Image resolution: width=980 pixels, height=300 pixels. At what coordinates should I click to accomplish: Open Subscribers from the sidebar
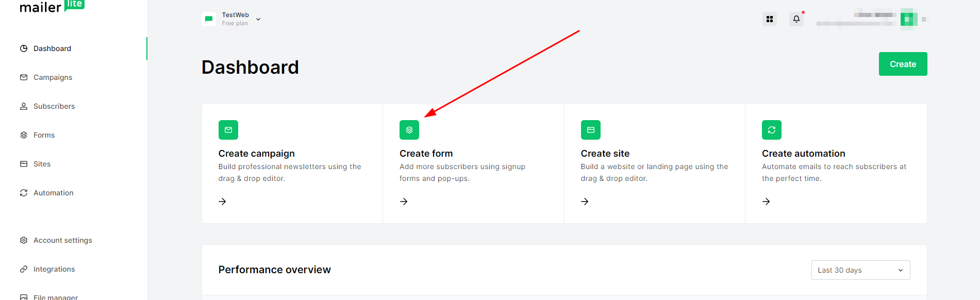click(54, 106)
